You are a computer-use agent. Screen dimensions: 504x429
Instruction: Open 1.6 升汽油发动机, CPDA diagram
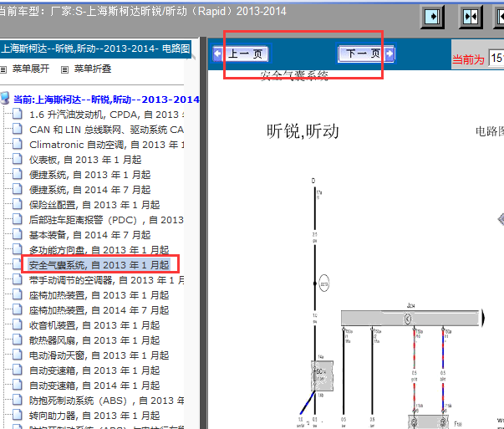pos(107,115)
